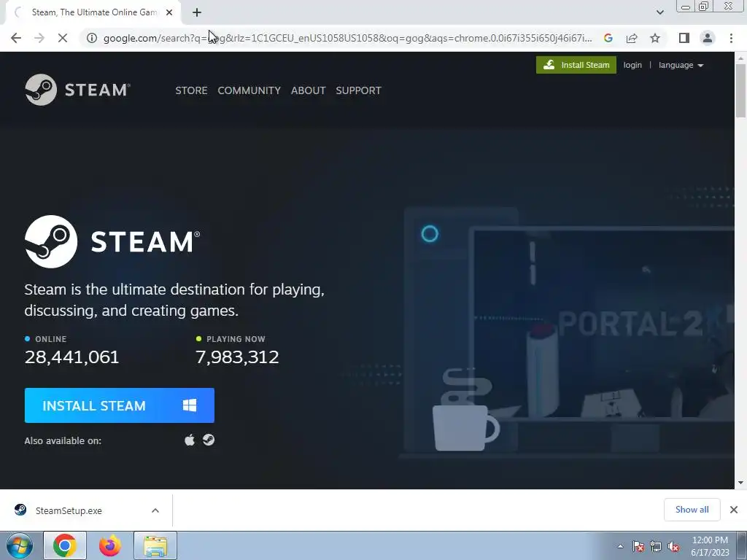Expand SteamSetup.exe download options chevron

pos(155,510)
